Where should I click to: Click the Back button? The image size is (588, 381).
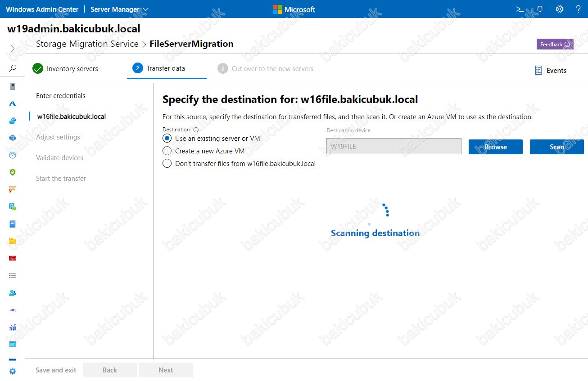point(110,370)
